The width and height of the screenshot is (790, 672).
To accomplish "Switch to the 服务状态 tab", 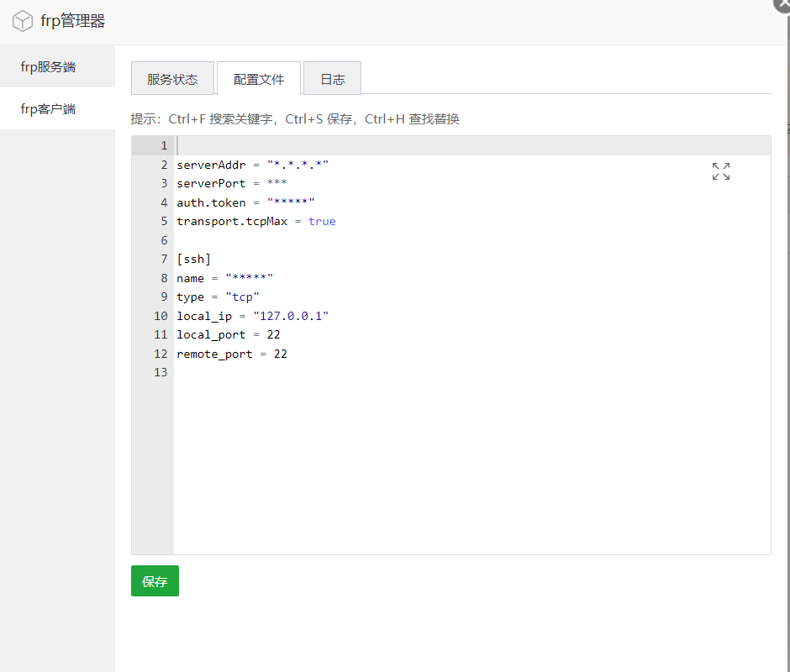I will pos(172,79).
